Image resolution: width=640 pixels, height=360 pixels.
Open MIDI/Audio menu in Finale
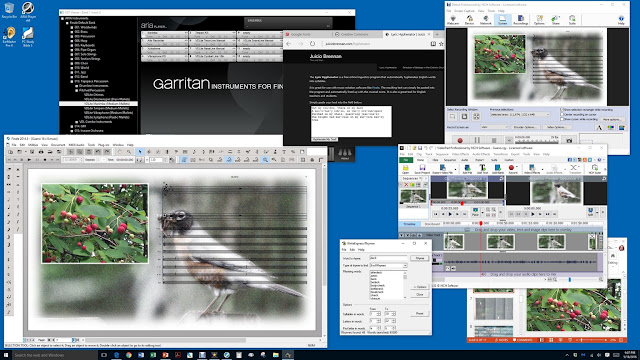[76, 145]
